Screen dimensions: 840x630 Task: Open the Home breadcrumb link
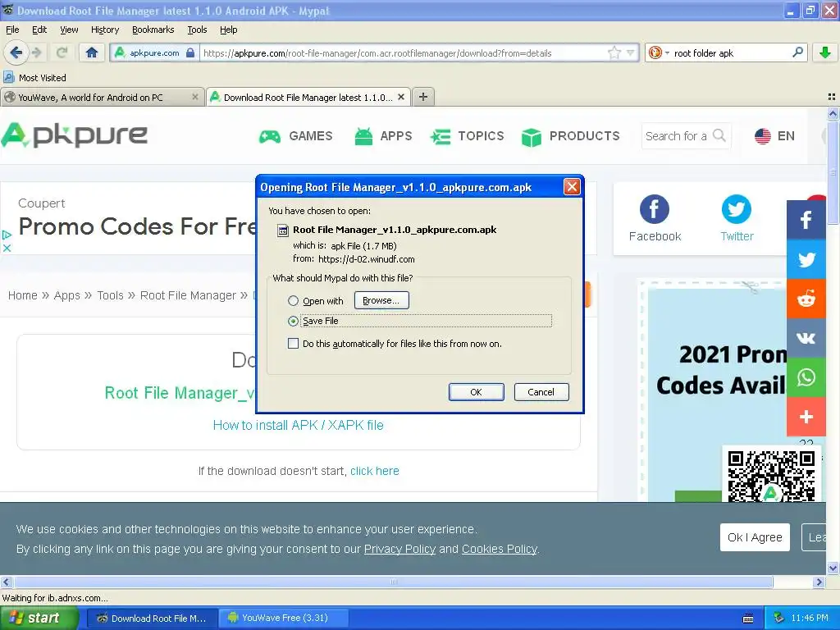pyautogui.click(x=22, y=295)
